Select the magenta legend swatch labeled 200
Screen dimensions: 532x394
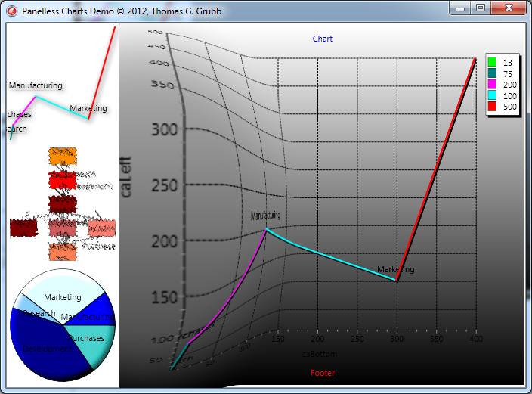coord(492,85)
